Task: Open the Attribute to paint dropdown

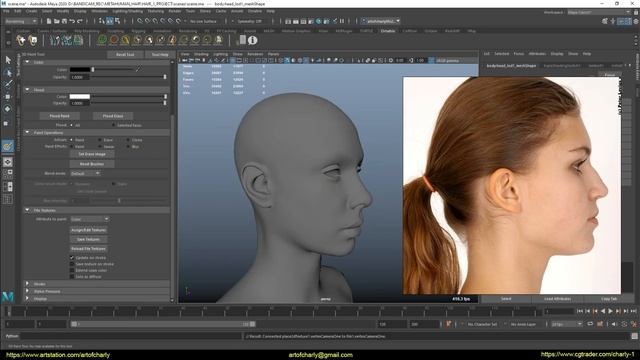Action: tap(90, 219)
